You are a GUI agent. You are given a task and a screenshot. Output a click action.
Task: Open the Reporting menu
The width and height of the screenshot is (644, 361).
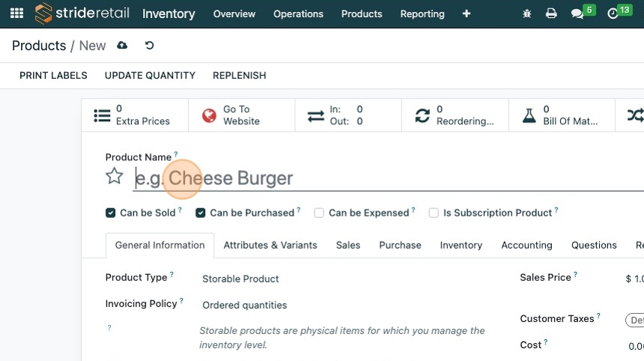coord(422,13)
